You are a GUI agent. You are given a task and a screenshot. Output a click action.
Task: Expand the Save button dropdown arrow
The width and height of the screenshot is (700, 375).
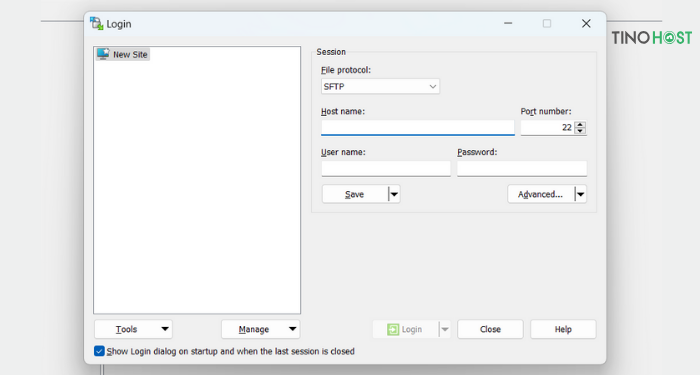click(394, 194)
